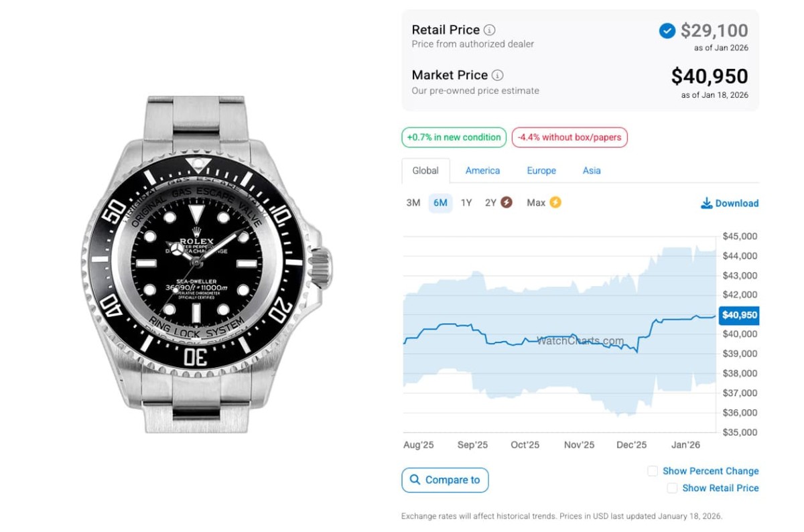Switch to the America tab
This screenshot has width=804, height=532.
482,171
